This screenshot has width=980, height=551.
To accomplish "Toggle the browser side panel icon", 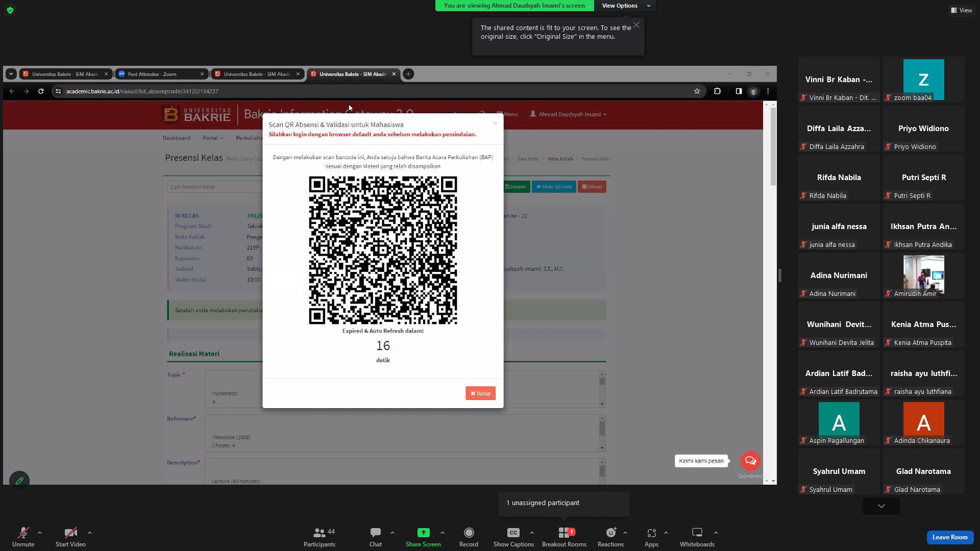I will click(739, 91).
